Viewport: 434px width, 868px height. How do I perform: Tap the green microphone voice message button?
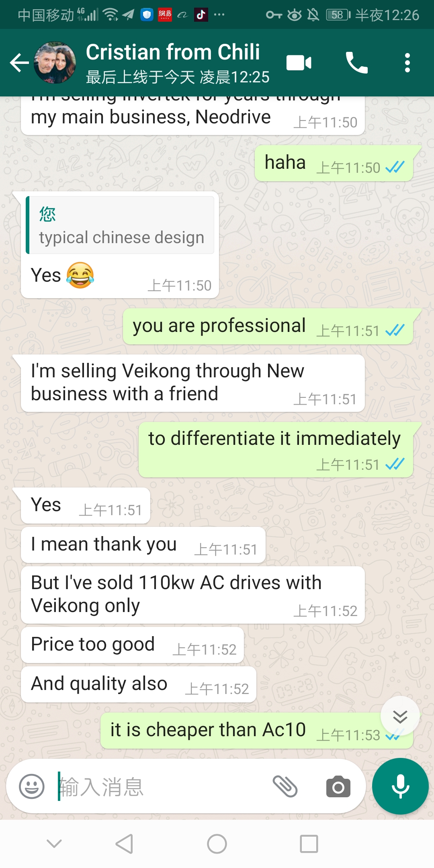[400, 786]
